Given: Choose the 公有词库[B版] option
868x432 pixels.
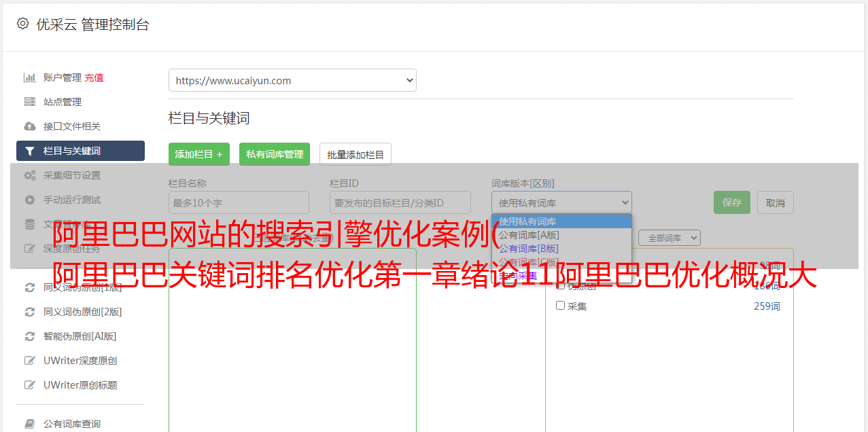Looking at the screenshot, I should click(561, 248).
